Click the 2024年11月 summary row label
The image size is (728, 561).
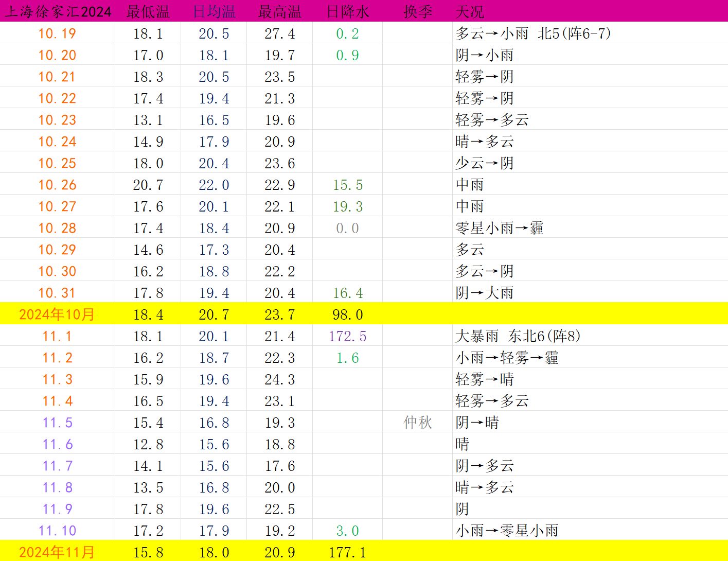click(x=57, y=552)
